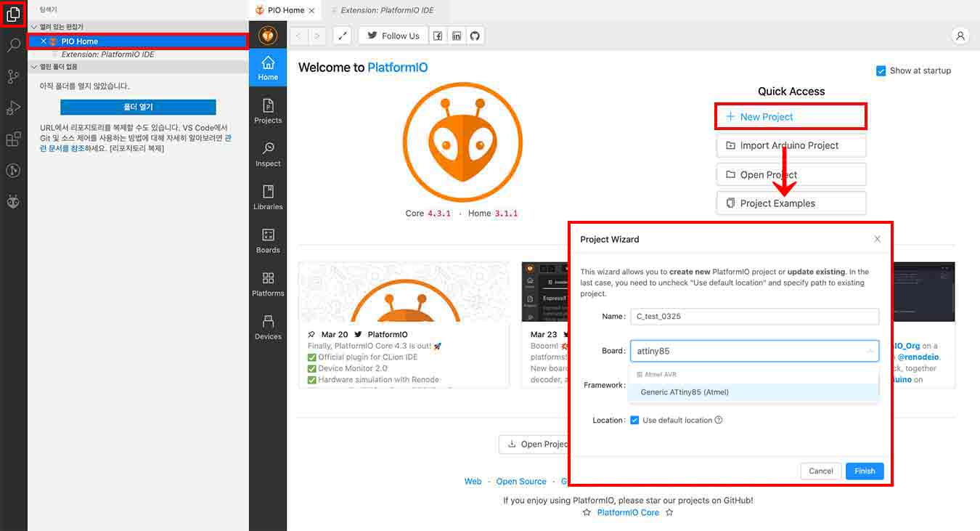Click the star icon right of PlatformIO Core
Image resolution: width=980 pixels, height=531 pixels.
coord(669,512)
